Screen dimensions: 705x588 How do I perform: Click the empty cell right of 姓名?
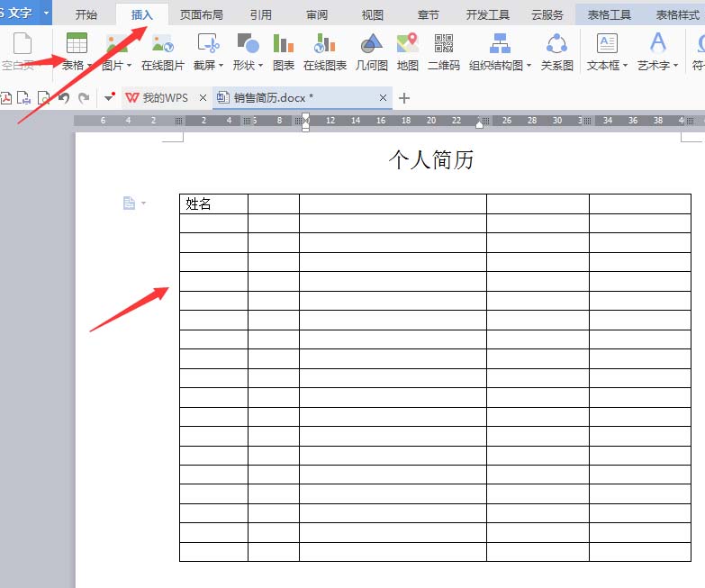(274, 204)
